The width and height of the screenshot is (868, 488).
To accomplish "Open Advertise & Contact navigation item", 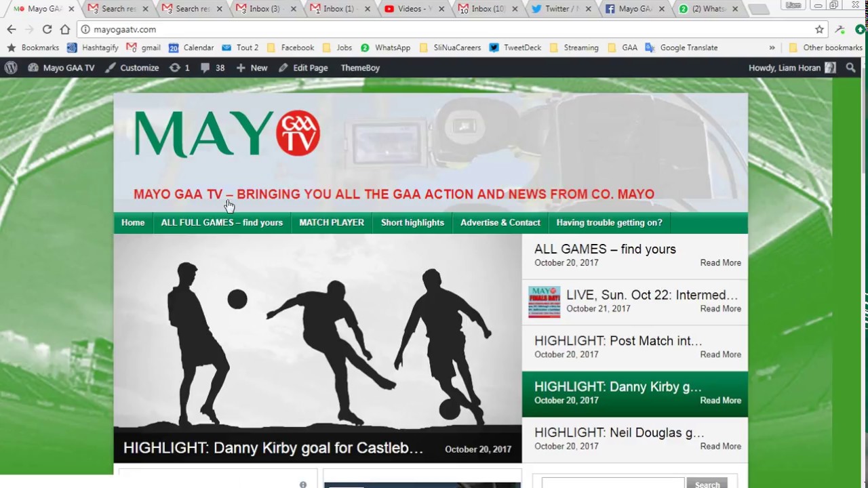I will point(500,222).
